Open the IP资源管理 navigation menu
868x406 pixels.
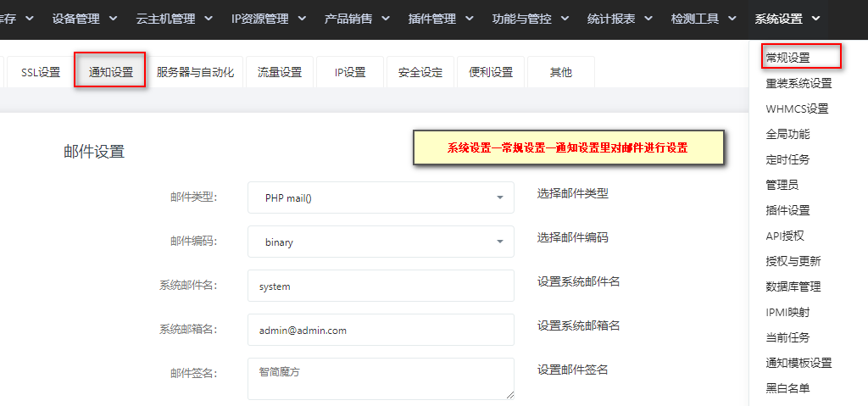pos(269,19)
